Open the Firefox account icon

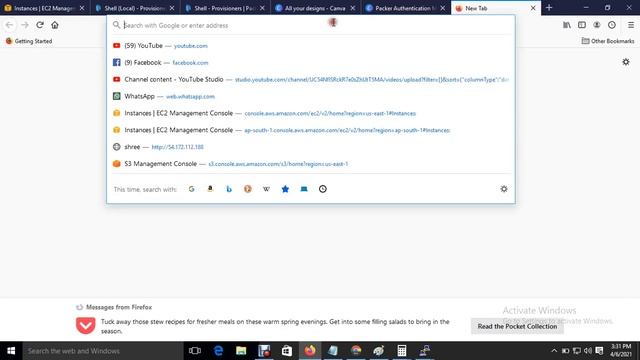(597, 25)
